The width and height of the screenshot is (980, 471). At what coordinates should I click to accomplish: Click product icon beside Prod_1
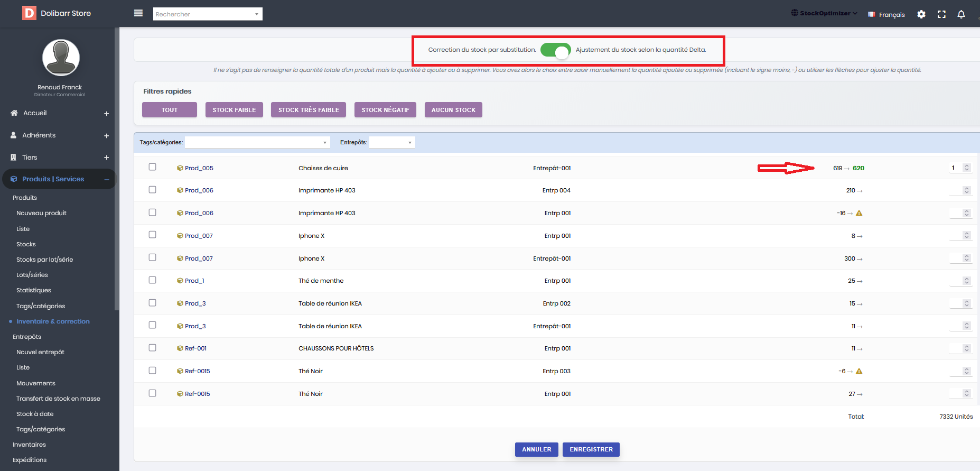tap(180, 281)
